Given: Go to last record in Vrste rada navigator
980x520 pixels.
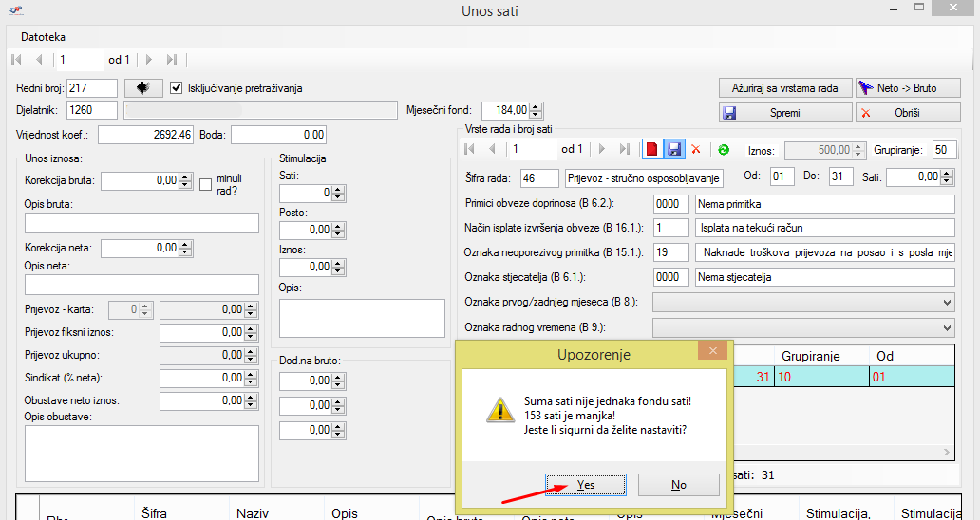Looking at the screenshot, I should [x=624, y=150].
